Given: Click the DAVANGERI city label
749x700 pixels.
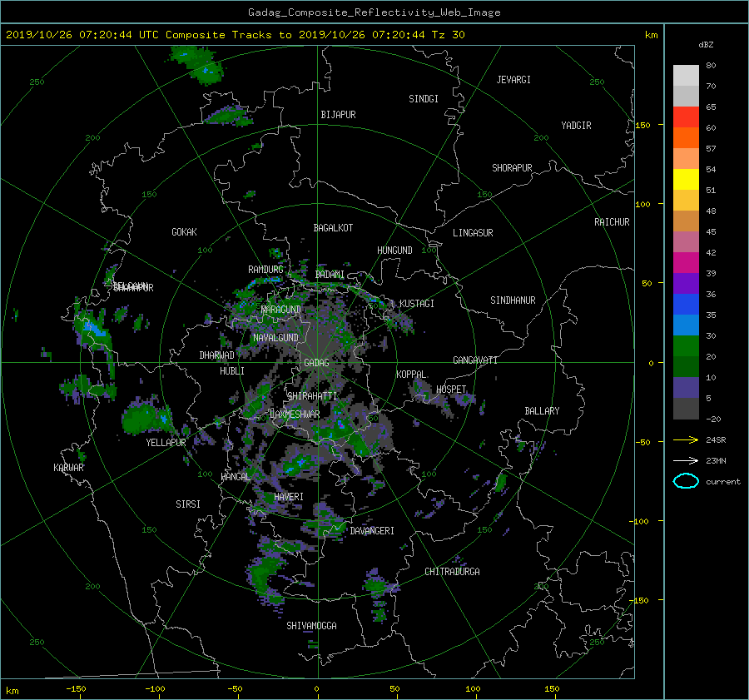Looking at the screenshot, I should [372, 531].
